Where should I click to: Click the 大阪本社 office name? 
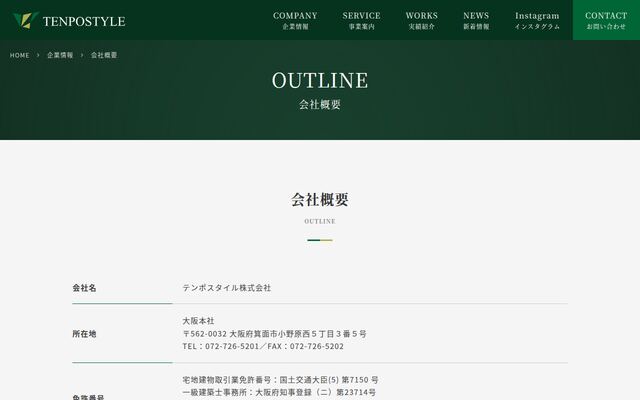click(198, 321)
